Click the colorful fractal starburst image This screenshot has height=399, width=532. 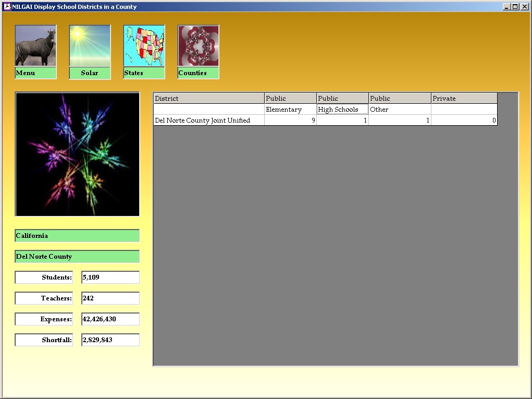(78, 154)
